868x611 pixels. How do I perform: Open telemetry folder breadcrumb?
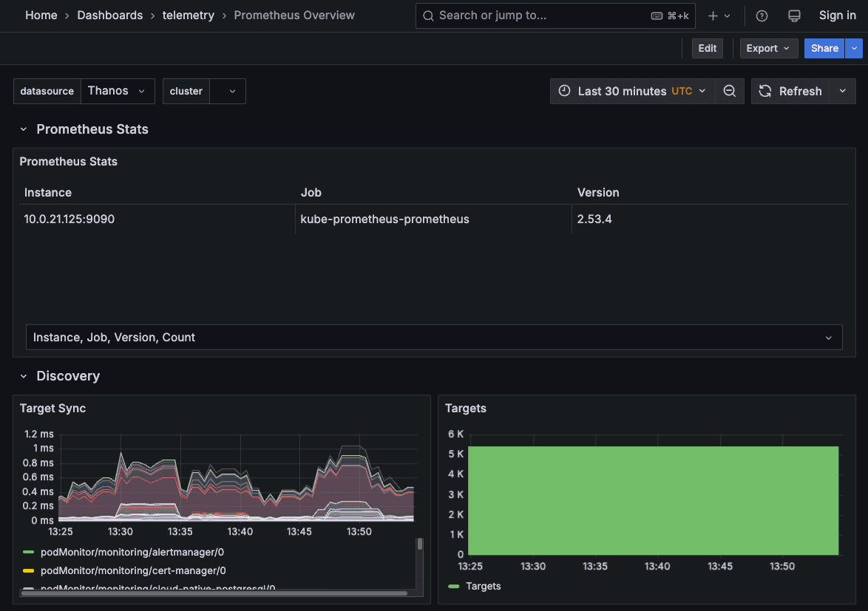189,16
